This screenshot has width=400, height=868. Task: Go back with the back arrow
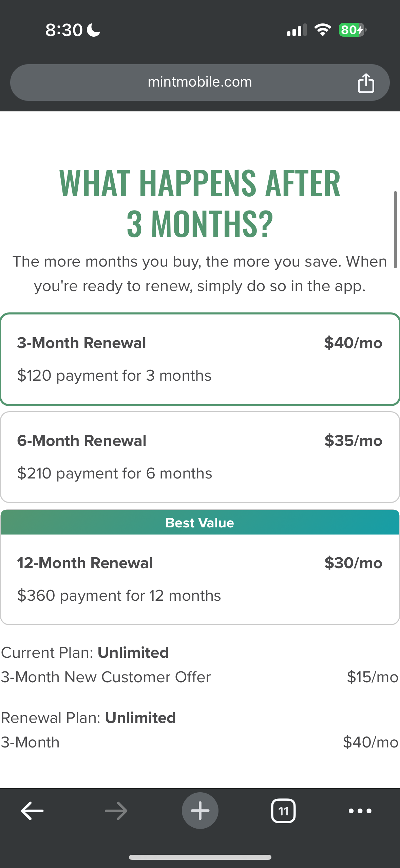(32, 811)
